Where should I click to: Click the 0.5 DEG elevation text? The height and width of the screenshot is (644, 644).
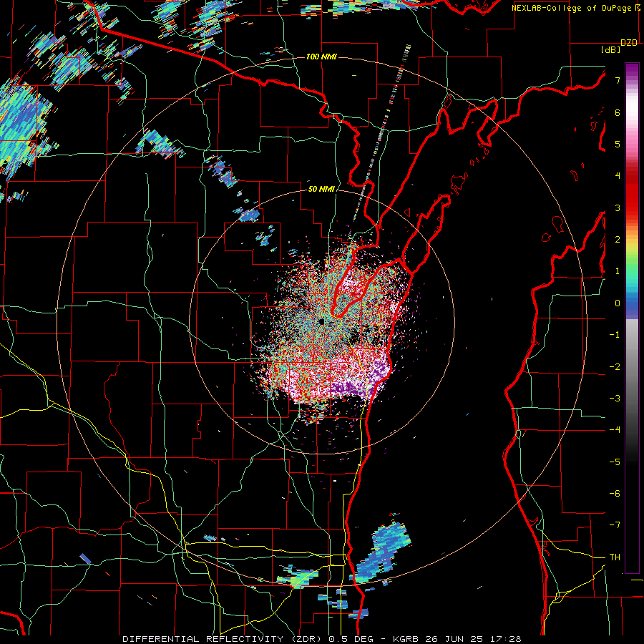click(x=351, y=639)
